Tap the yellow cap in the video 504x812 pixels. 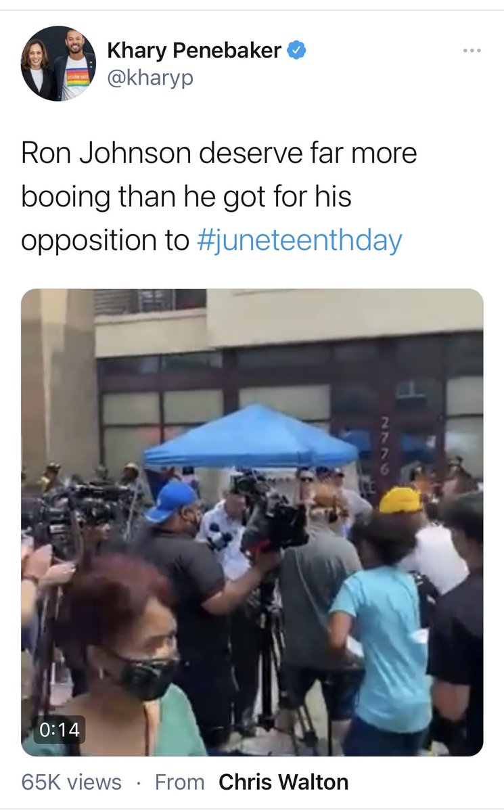pos(400,500)
